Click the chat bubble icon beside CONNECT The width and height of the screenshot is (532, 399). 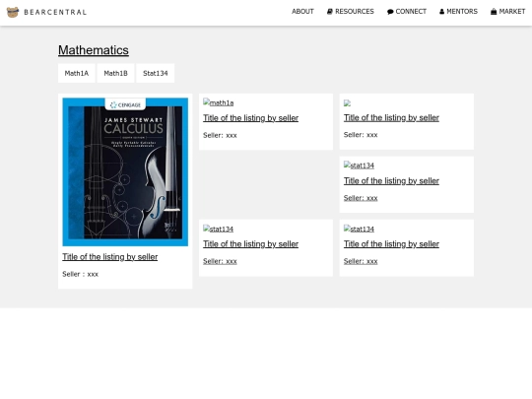click(x=390, y=12)
